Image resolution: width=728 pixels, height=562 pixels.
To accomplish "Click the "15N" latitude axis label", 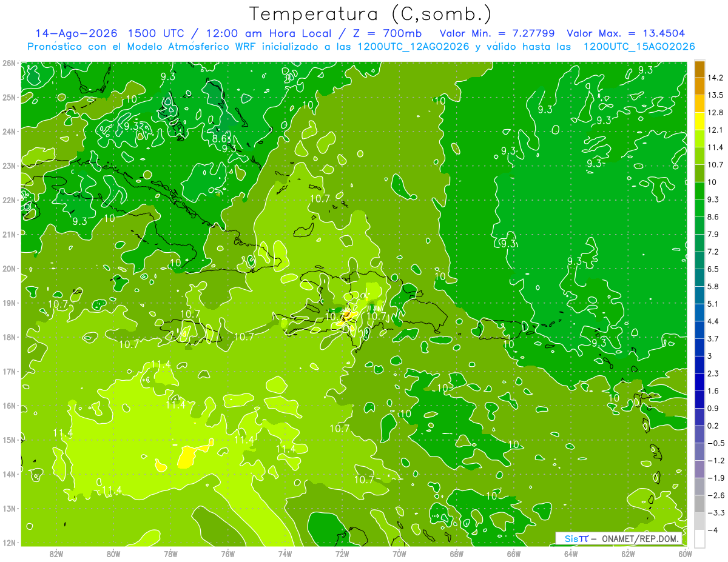I will (x=9, y=440).
